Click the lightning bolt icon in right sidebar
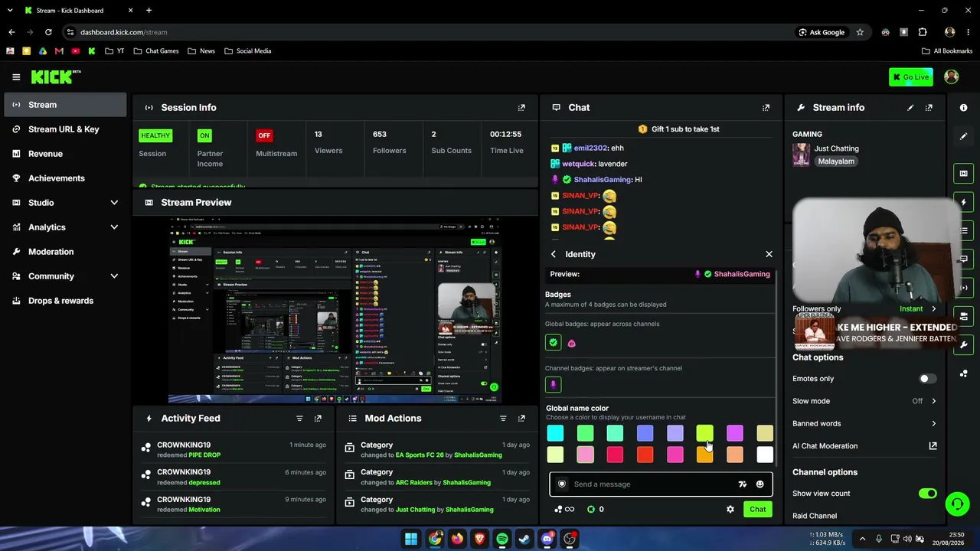 tap(963, 203)
